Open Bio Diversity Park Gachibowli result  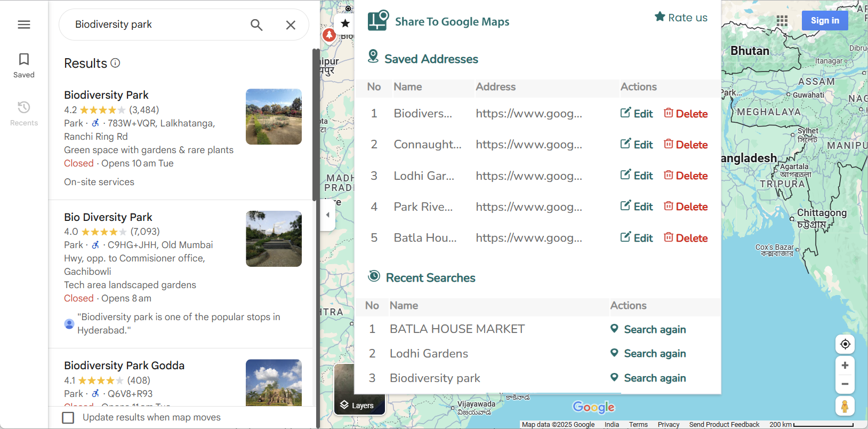[x=108, y=217]
